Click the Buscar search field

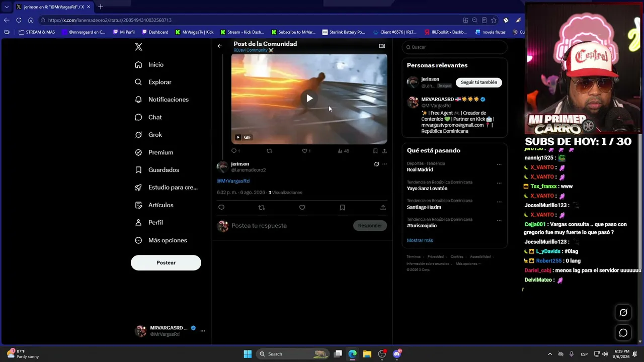coord(454,47)
